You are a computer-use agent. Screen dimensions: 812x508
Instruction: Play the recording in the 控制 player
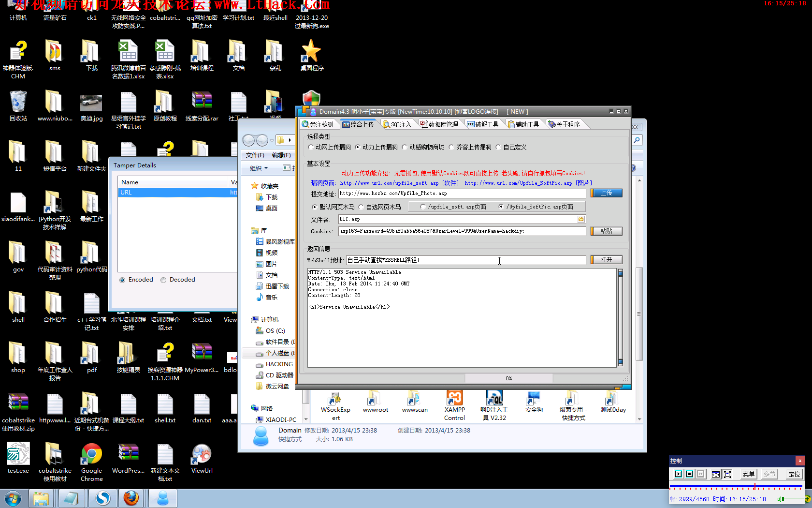coord(678,474)
